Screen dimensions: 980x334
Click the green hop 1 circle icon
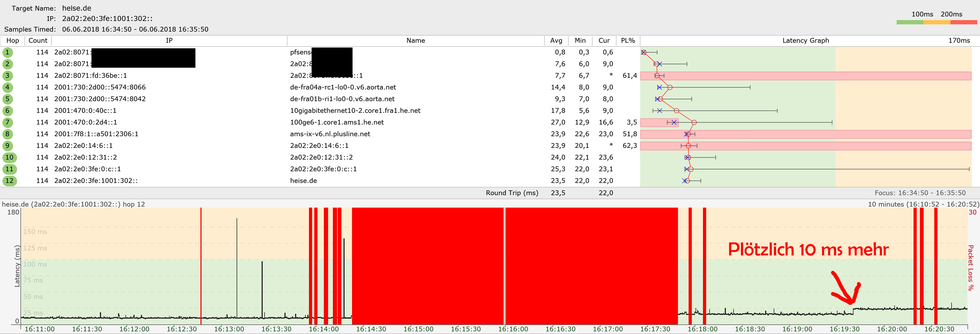[7, 53]
